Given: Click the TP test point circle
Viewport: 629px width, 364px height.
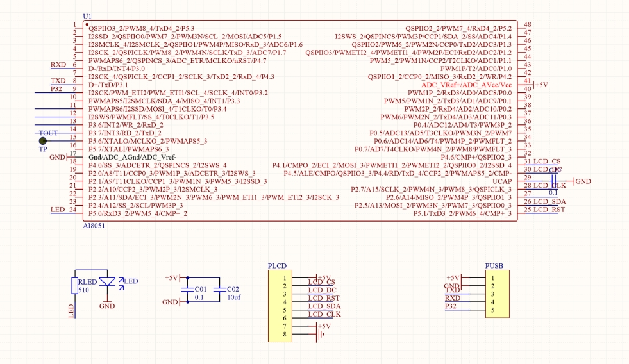Looking at the screenshot, I should tap(43, 141).
